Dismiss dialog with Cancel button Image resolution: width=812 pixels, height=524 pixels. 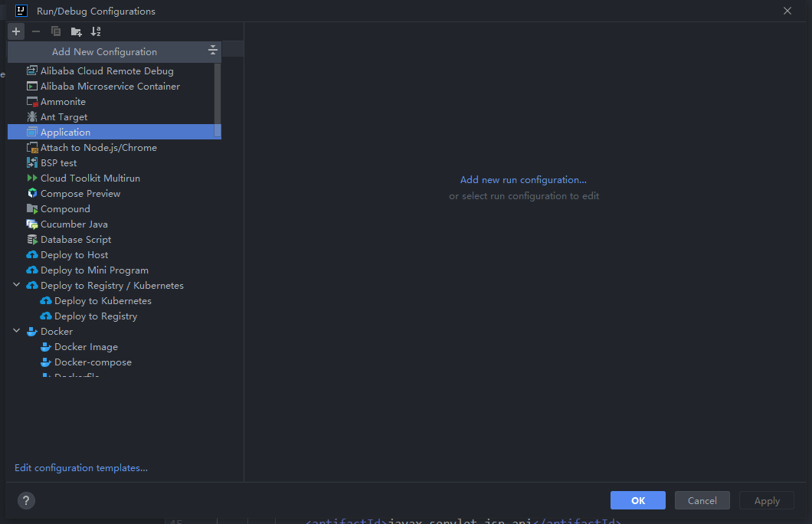click(x=702, y=500)
